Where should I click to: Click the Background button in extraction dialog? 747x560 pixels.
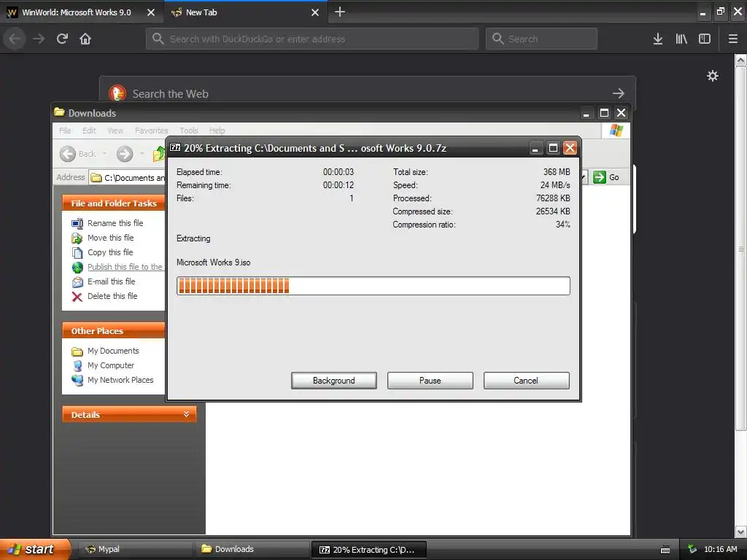pos(333,381)
